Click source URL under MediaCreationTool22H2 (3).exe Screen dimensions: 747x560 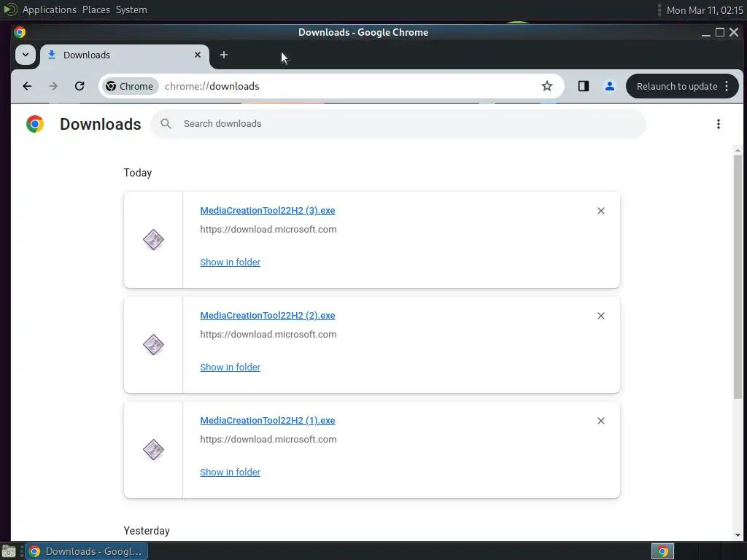click(x=268, y=230)
